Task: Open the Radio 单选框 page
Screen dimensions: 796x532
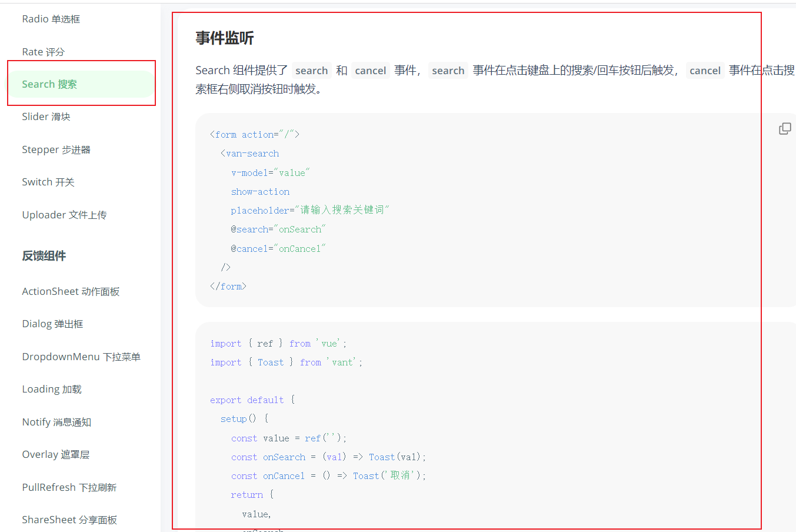Action: (x=51, y=19)
